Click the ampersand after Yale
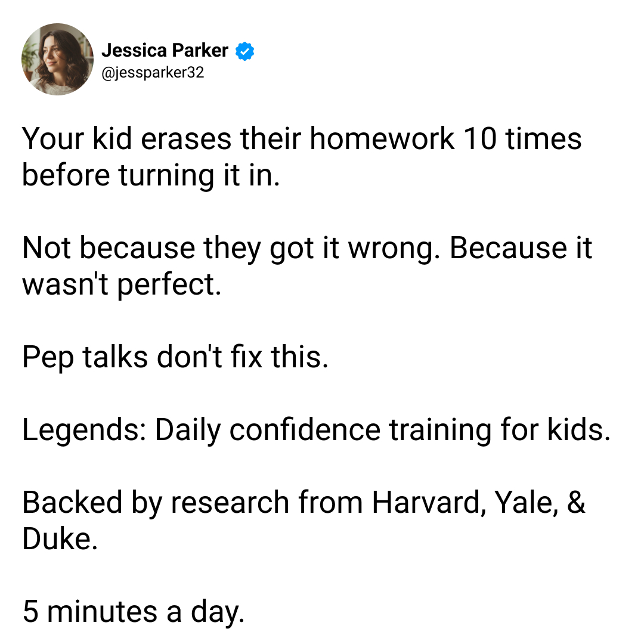The height and width of the screenshot is (644, 644). click(576, 502)
